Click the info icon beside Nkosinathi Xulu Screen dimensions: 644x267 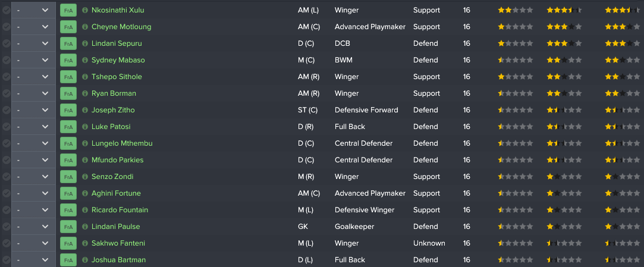[85, 10]
